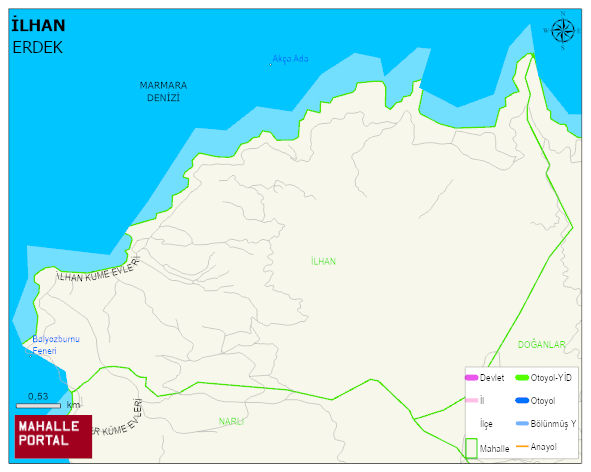Viewport: 591px width, 472px height.
Task: Click the compass rose icon
Action: click(563, 31)
